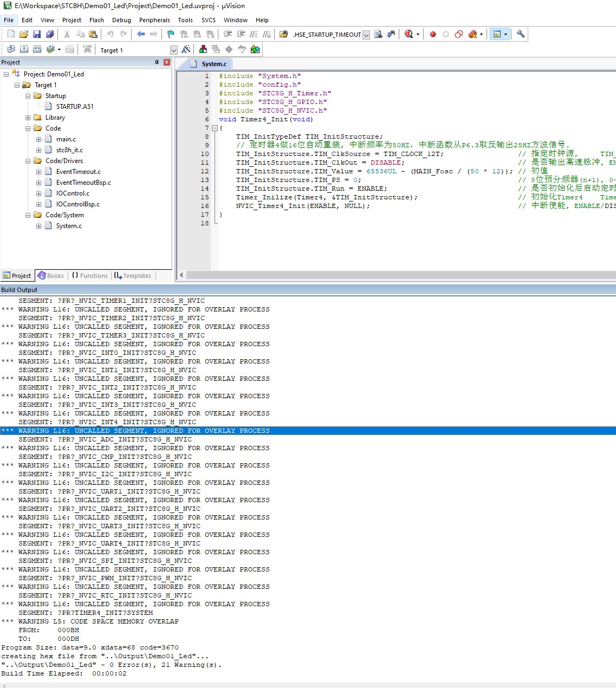Open Options for Target magic wand
This screenshot has width=616, height=688.
coord(186,49)
